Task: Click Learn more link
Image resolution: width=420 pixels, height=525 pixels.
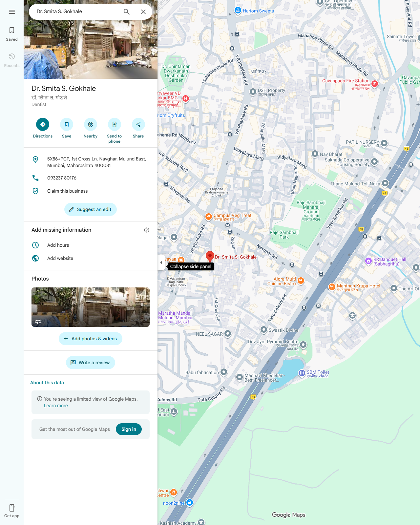Action: 56,406
